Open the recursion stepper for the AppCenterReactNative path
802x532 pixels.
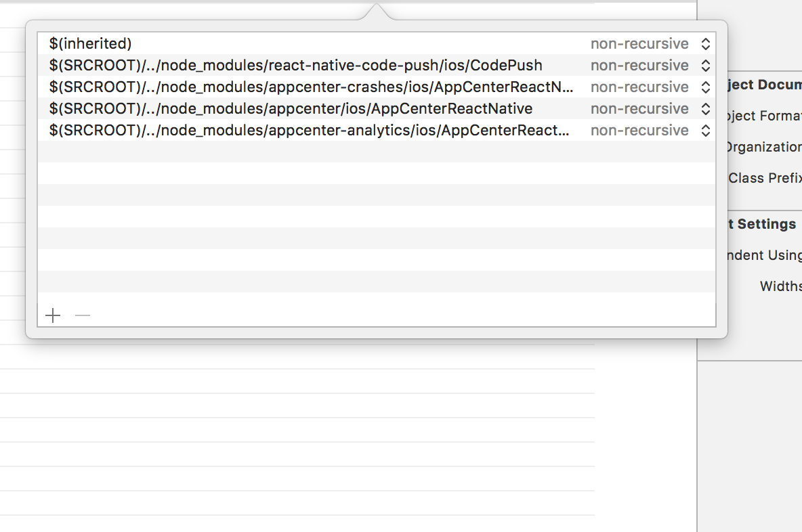(706, 109)
